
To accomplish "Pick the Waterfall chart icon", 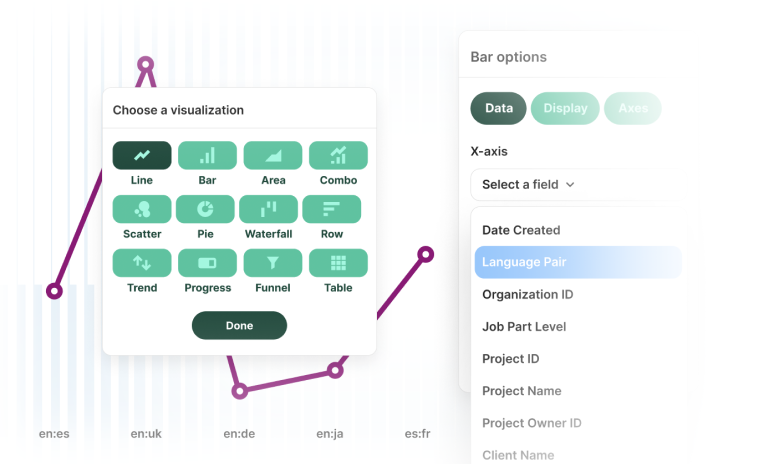I will [x=268, y=209].
